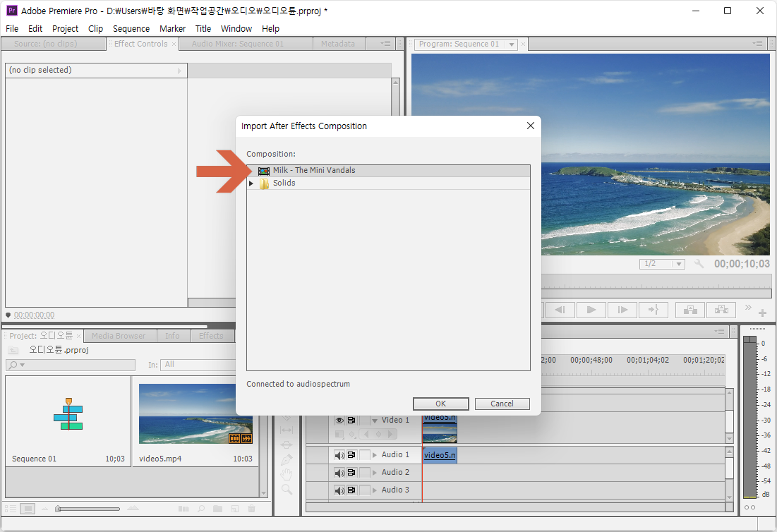Open the Window menu

(236, 29)
